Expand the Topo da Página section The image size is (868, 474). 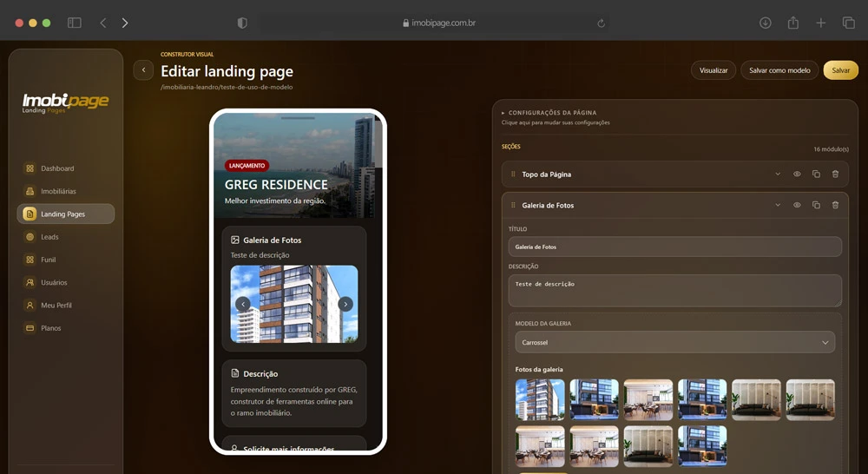[777, 174]
